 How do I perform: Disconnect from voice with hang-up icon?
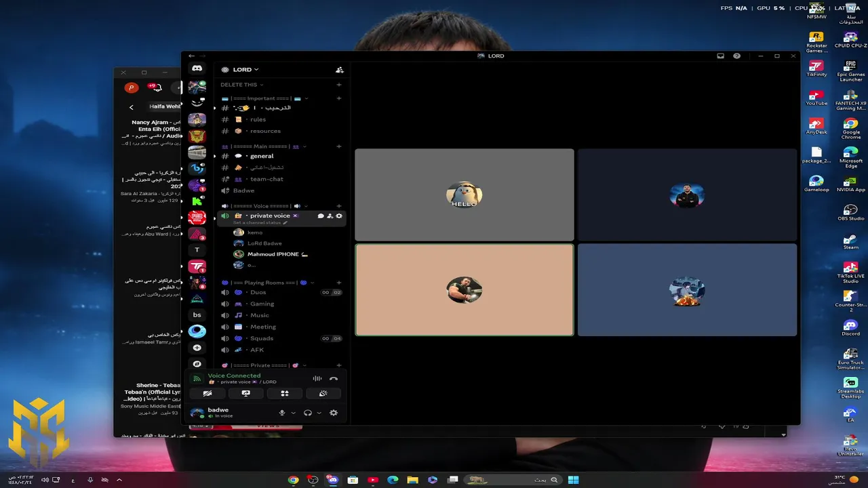pyautogui.click(x=334, y=379)
